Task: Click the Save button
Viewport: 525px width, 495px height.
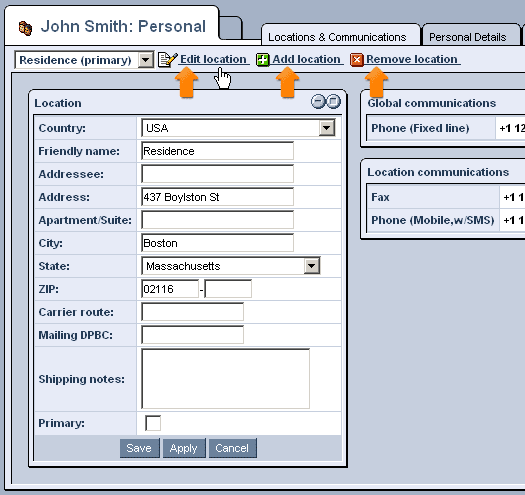Action: click(x=139, y=448)
